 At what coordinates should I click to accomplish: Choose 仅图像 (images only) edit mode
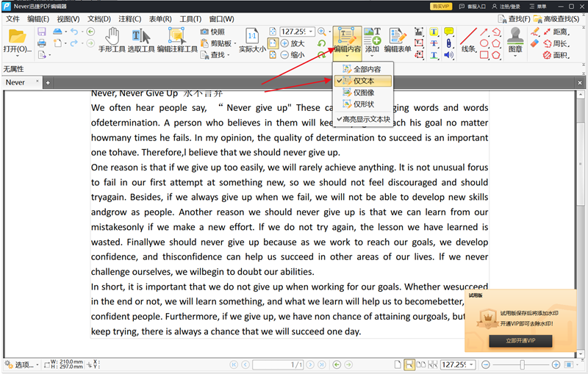click(x=363, y=92)
